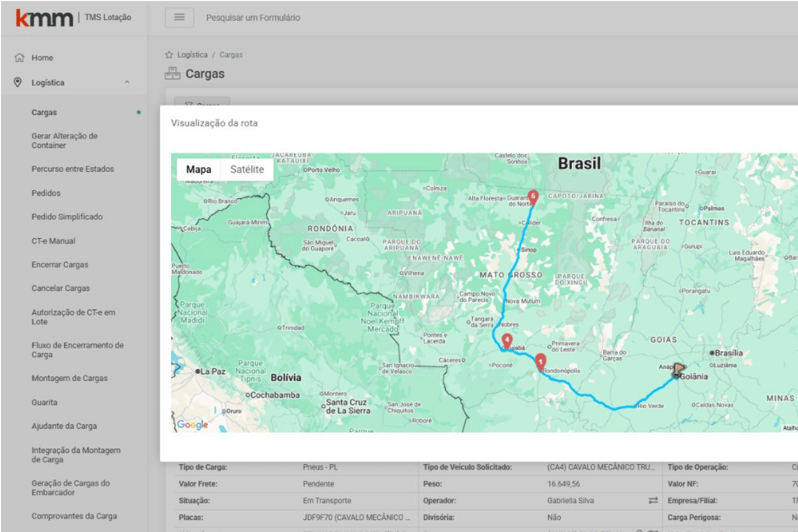This screenshot has width=798, height=532.
Task: Click the Google logo on map
Action: tap(192, 424)
